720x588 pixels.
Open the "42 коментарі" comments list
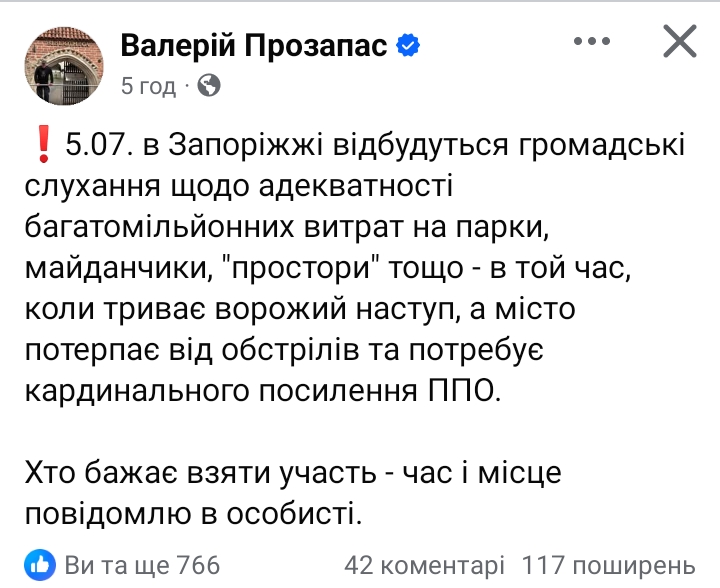click(x=424, y=565)
